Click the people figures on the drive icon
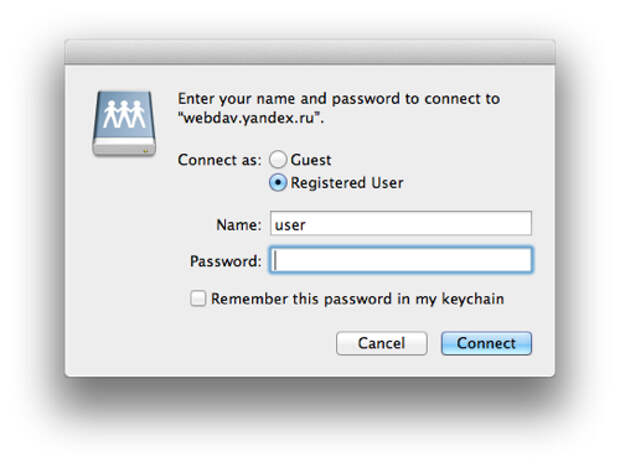620x467 pixels. point(125,113)
